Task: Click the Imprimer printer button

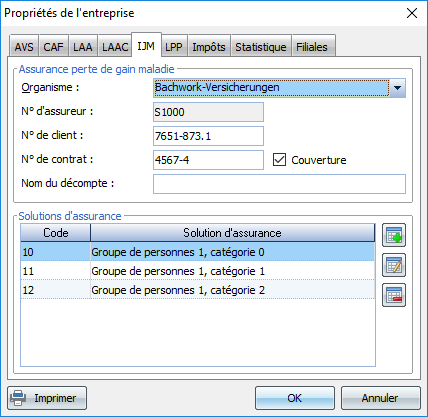Action: coord(47,398)
